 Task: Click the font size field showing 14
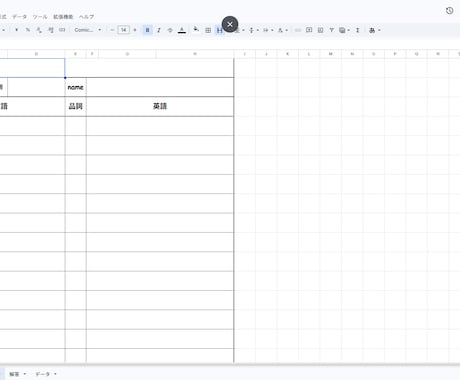click(123, 30)
